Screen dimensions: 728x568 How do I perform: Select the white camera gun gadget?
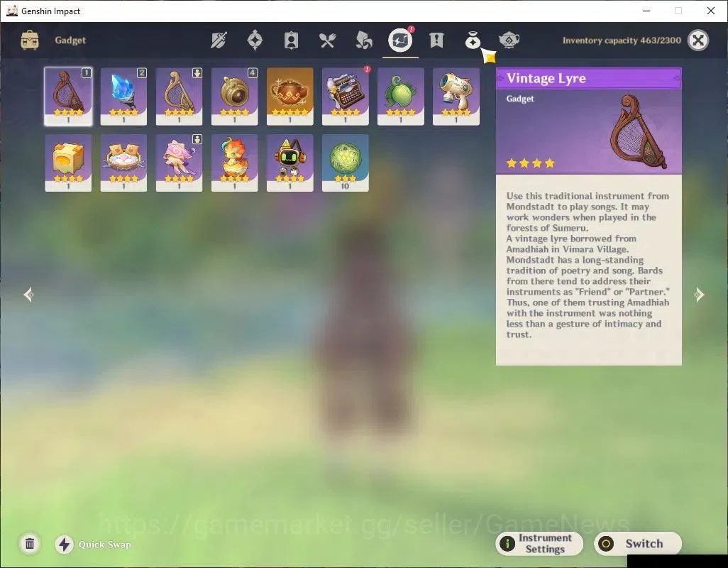(456, 96)
